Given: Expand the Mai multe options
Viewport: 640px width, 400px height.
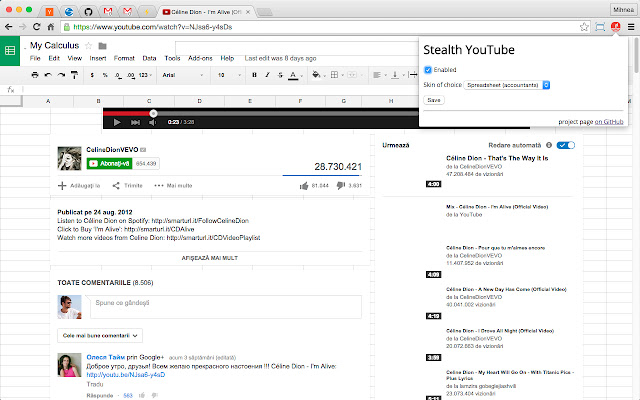Looking at the screenshot, I should pos(173,186).
